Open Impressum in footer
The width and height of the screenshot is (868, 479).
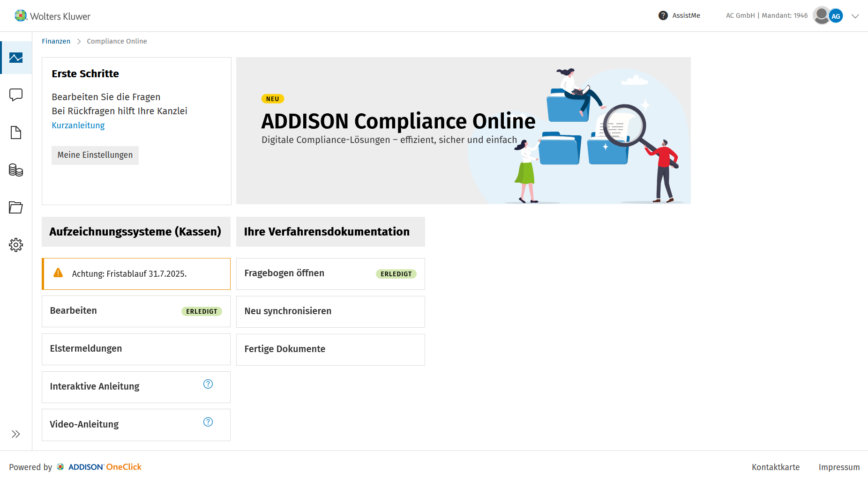pyautogui.click(x=839, y=467)
